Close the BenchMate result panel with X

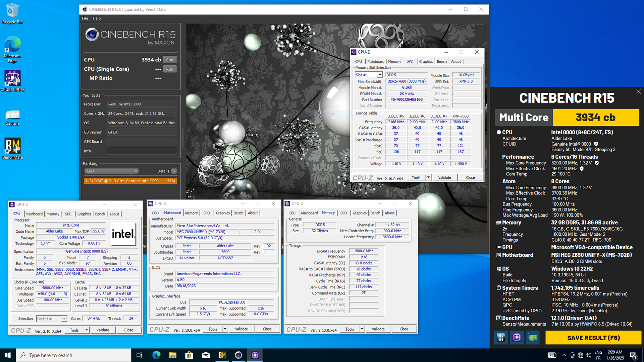click(639, 92)
